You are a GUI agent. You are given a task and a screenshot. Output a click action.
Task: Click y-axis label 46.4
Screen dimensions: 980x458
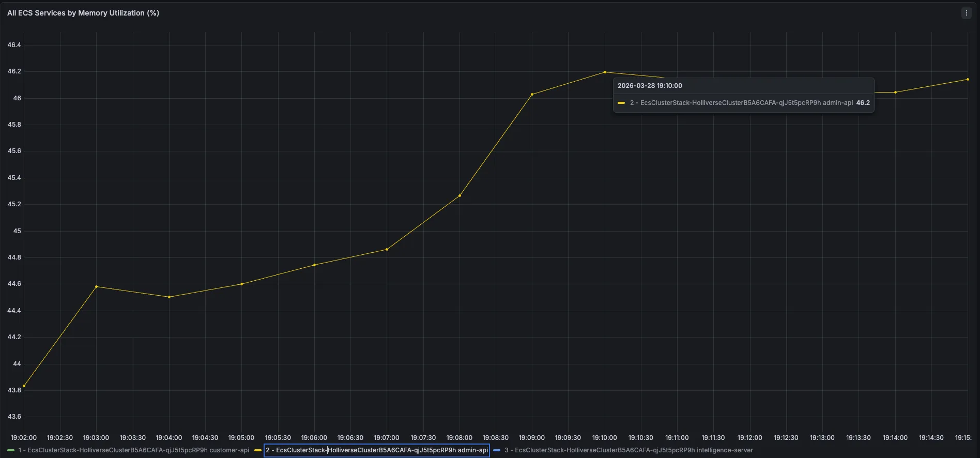click(14, 45)
